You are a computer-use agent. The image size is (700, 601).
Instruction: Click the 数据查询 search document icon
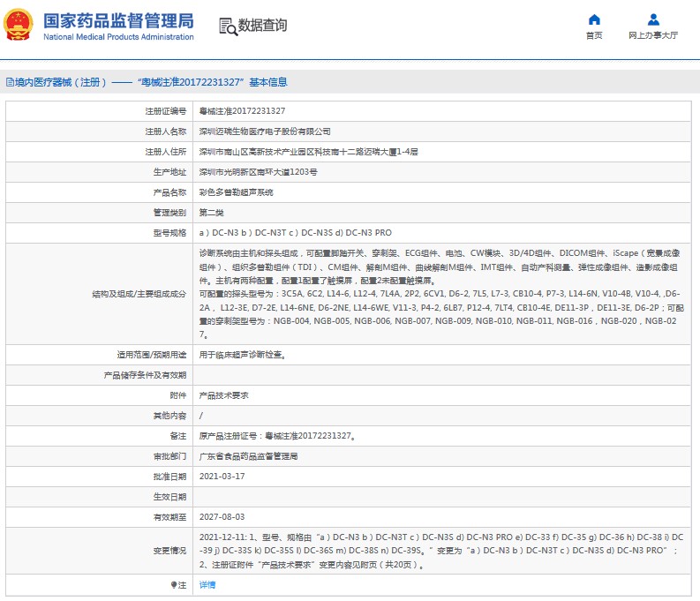click(228, 26)
